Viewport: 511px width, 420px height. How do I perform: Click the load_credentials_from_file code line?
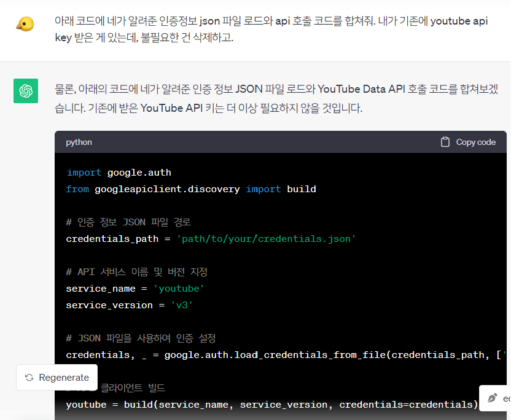tap(286, 355)
